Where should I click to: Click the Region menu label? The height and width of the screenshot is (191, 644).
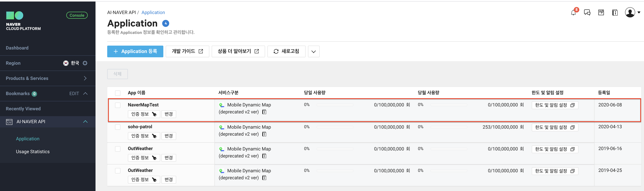pyautogui.click(x=13, y=63)
